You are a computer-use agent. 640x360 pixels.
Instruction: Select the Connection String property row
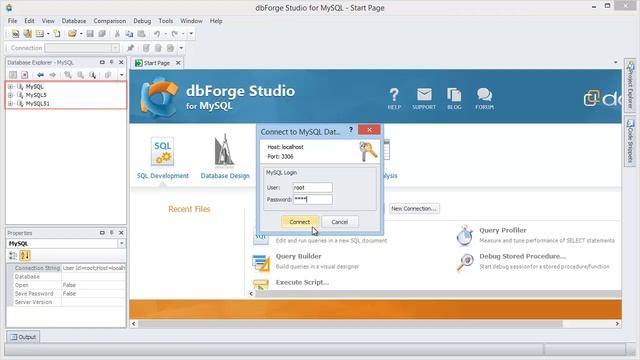[68, 268]
